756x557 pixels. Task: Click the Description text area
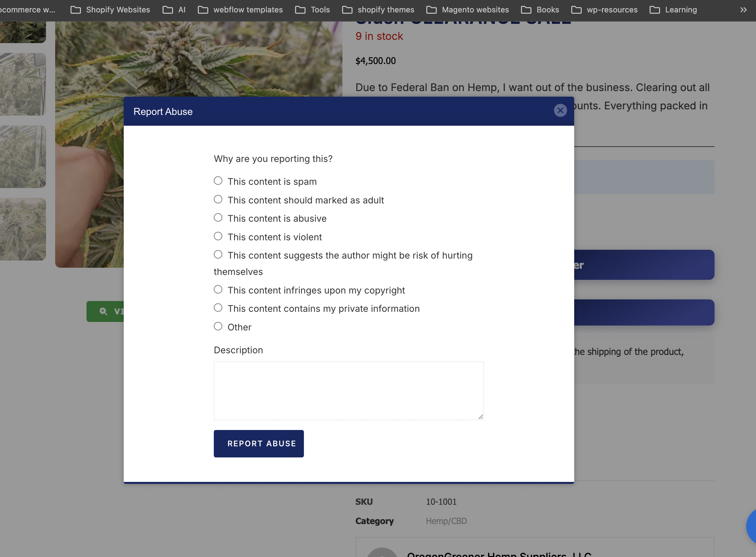[x=349, y=391]
